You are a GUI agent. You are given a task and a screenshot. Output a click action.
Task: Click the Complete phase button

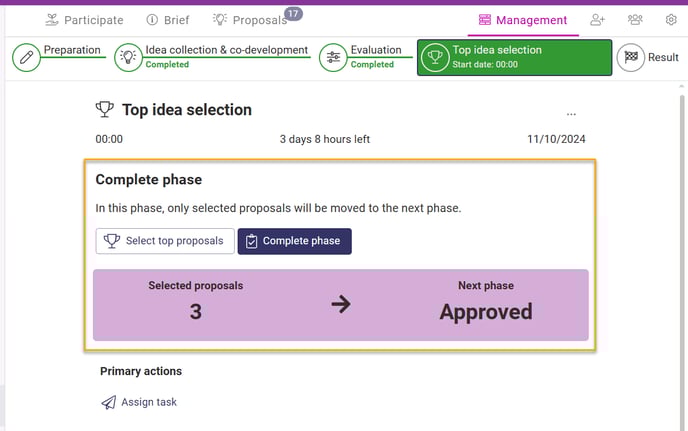[x=294, y=241]
